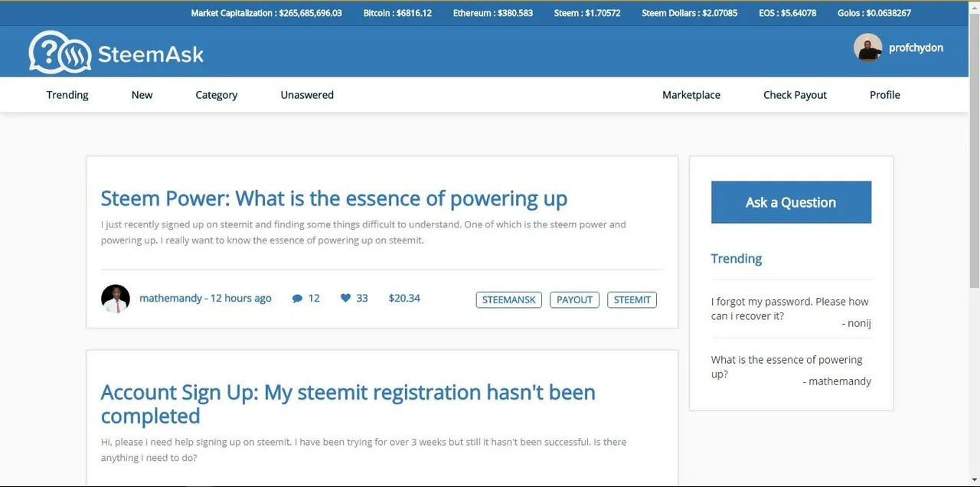Go to the Profile menu item
Screen dimensions: 980x487
(x=885, y=95)
